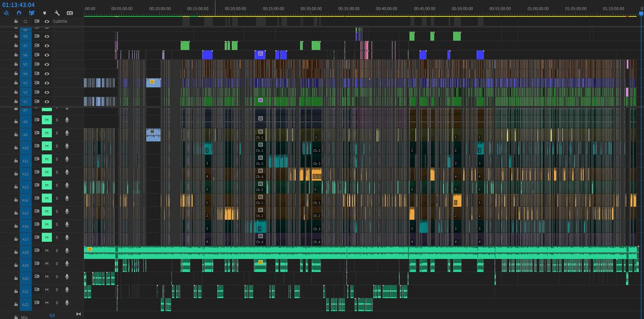This screenshot has height=319, width=644.
Task: Select the light blue clip on V3
Action: click(153, 83)
